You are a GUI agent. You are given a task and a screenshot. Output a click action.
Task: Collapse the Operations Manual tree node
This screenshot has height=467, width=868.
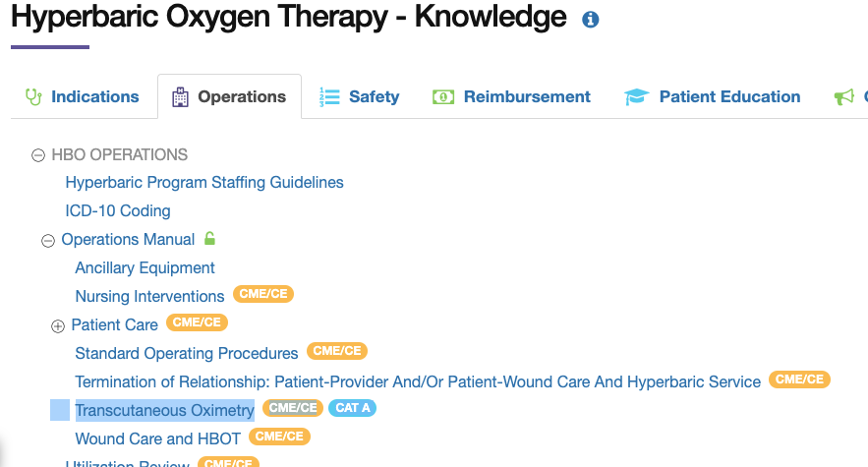(x=48, y=241)
